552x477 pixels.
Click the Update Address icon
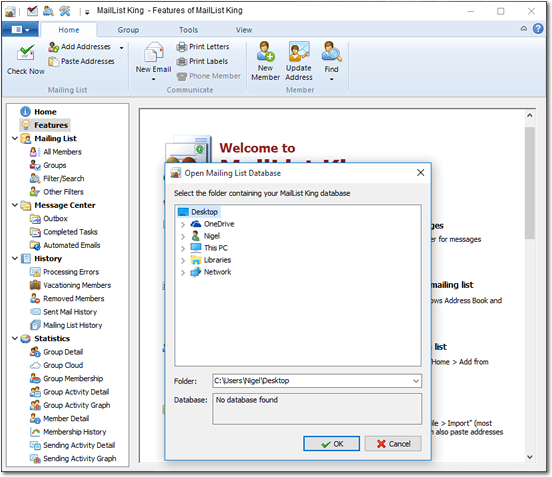point(299,51)
